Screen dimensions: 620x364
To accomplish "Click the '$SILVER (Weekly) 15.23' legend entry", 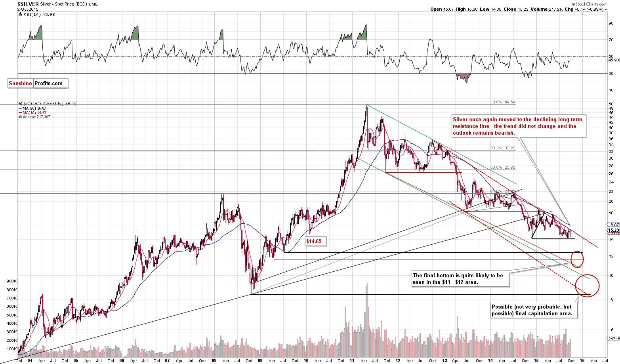I will click(48, 104).
